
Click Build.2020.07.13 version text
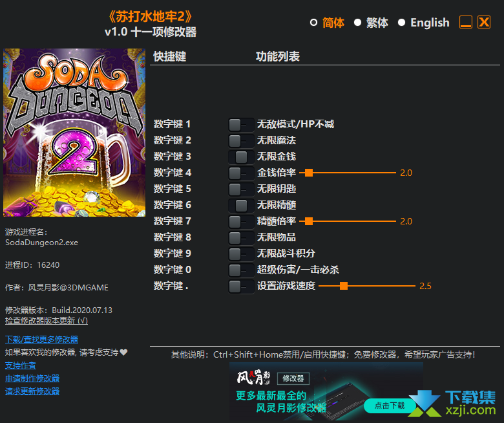point(82,310)
